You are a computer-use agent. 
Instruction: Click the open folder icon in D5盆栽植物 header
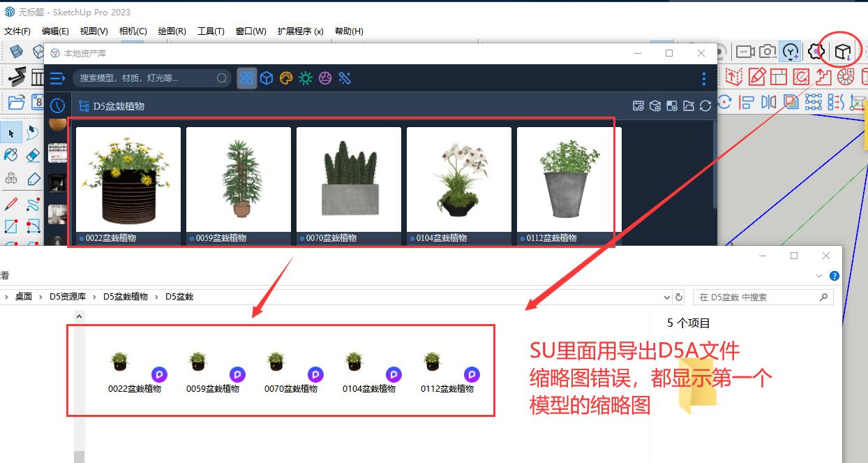pyautogui.click(x=689, y=106)
